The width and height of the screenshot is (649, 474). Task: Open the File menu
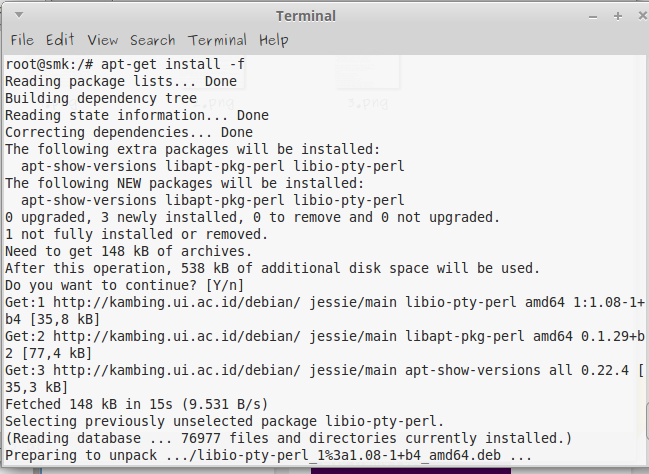click(22, 40)
